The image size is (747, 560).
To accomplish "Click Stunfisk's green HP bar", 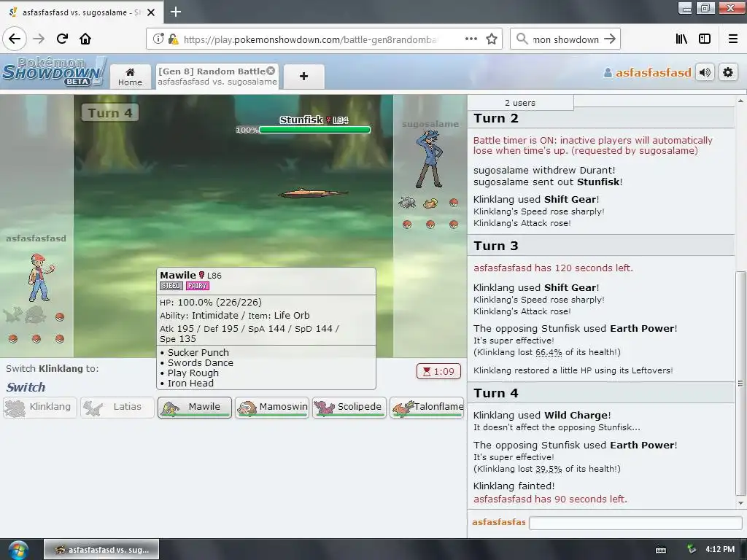I will pos(314,130).
